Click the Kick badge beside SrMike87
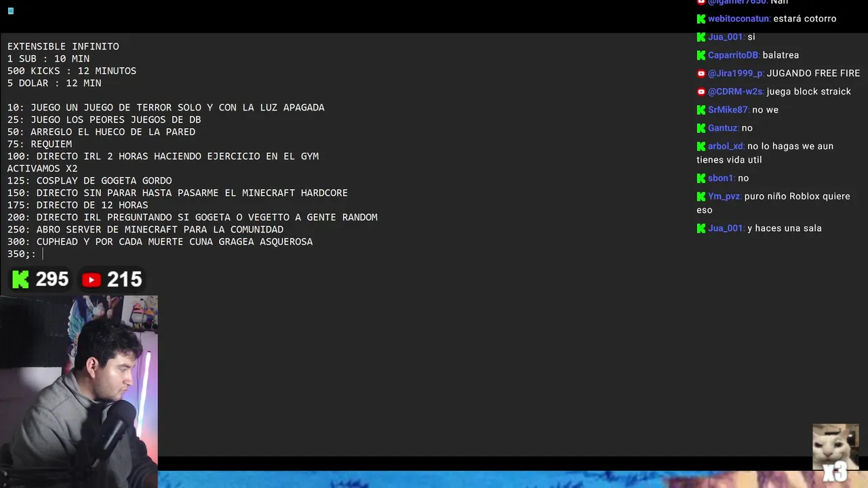The image size is (868, 488). pos(701,110)
